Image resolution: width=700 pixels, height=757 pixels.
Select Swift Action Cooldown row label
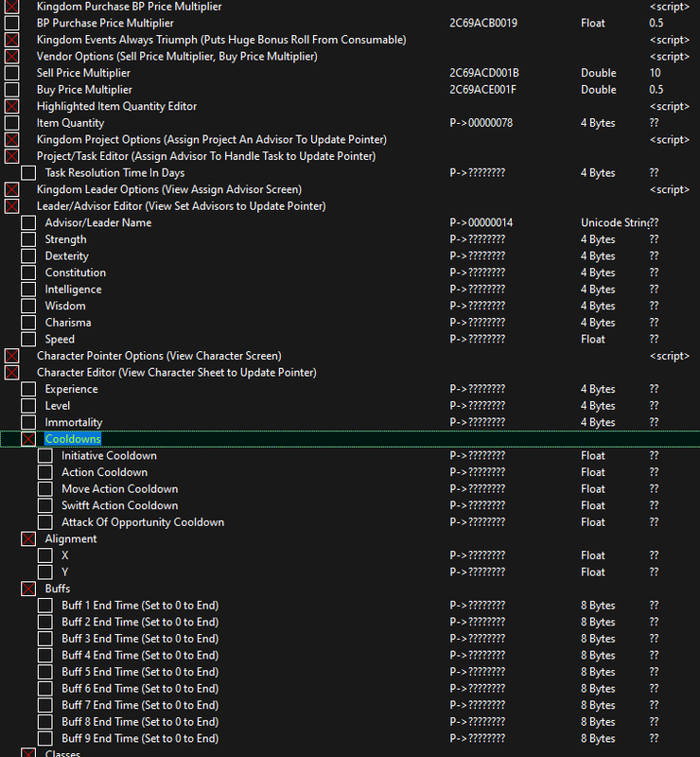coord(120,505)
